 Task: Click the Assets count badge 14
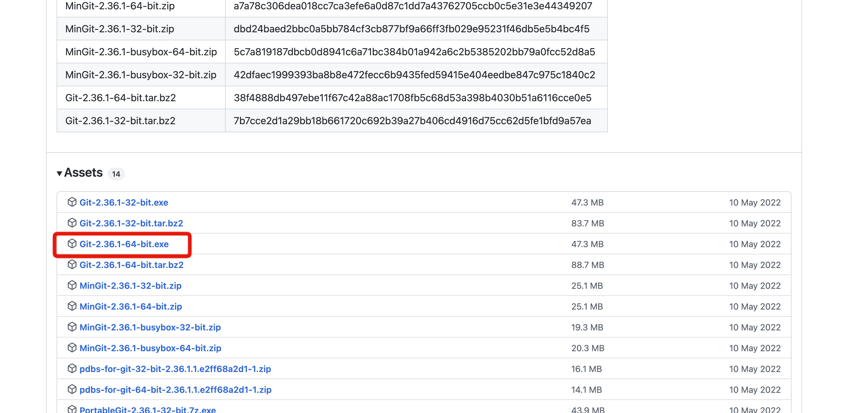click(x=116, y=174)
